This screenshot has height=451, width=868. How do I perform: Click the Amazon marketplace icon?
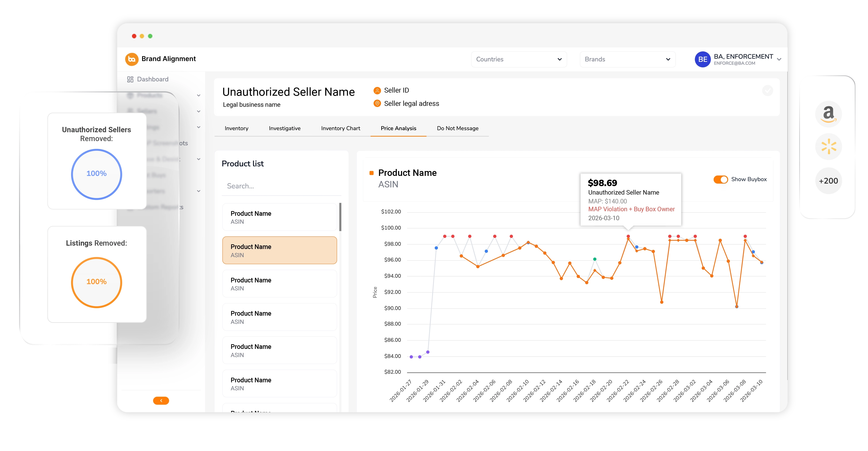(828, 114)
